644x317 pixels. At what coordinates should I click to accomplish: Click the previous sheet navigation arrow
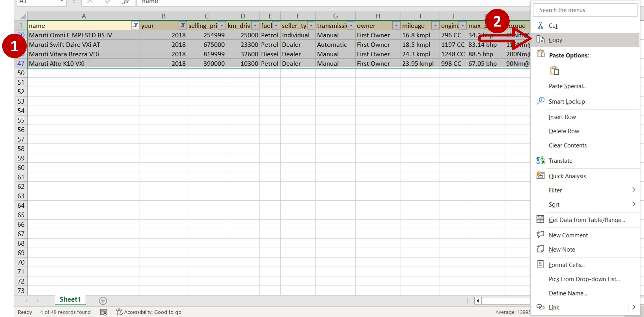[27, 301]
